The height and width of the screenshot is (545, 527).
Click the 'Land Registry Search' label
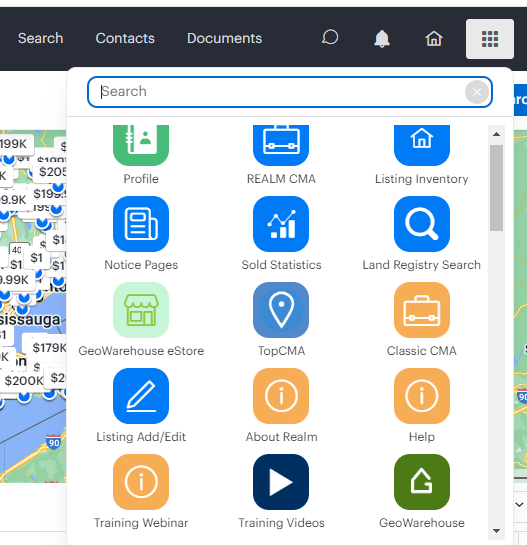422,265
